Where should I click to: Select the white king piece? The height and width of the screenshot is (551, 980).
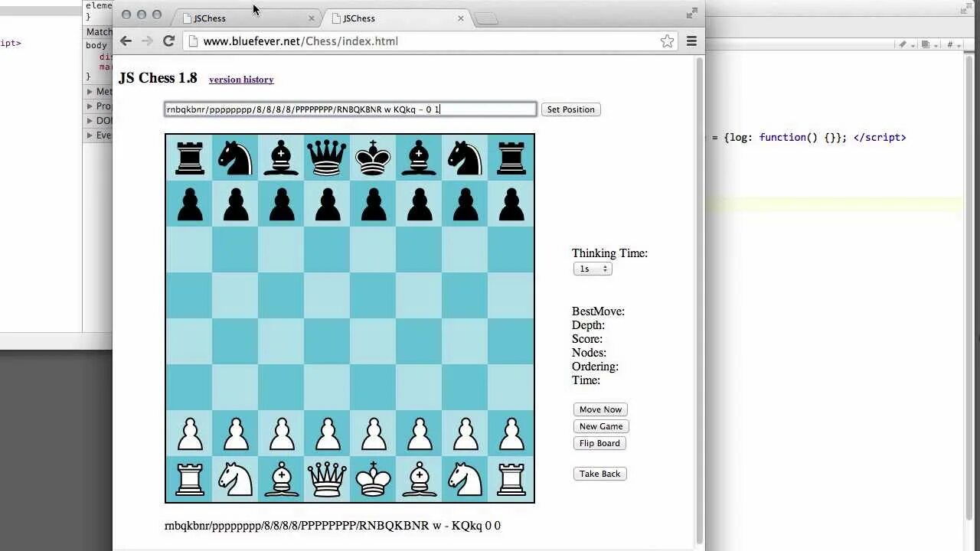[x=373, y=479]
